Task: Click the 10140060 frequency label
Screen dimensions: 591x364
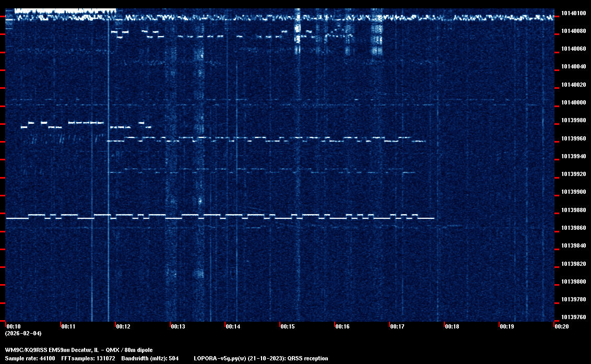Action: pos(573,49)
